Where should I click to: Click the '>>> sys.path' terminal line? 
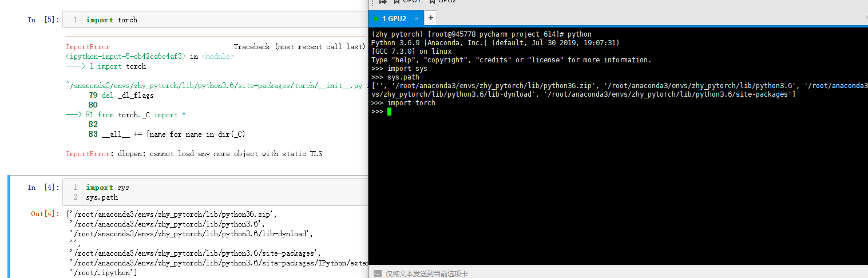(395, 77)
